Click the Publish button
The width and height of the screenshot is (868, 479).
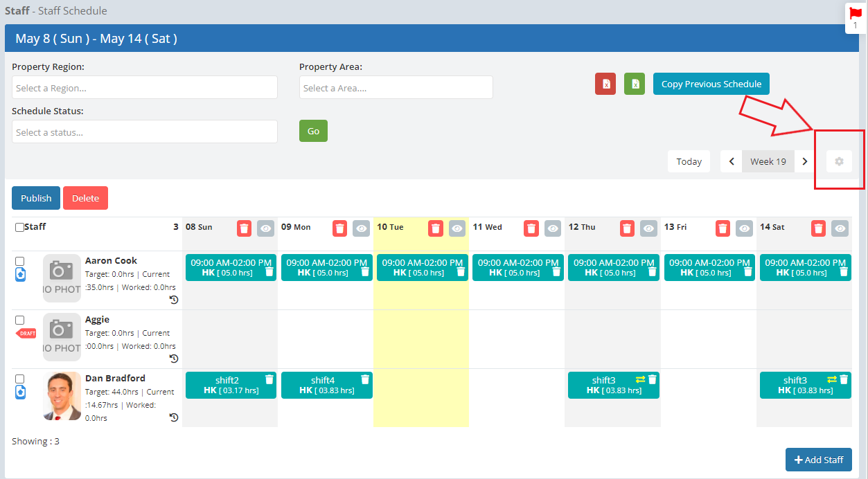pos(36,198)
